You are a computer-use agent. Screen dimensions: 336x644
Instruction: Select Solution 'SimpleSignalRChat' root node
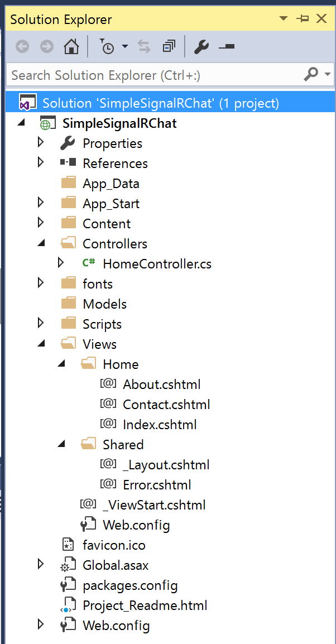pyautogui.click(x=161, y=103)
